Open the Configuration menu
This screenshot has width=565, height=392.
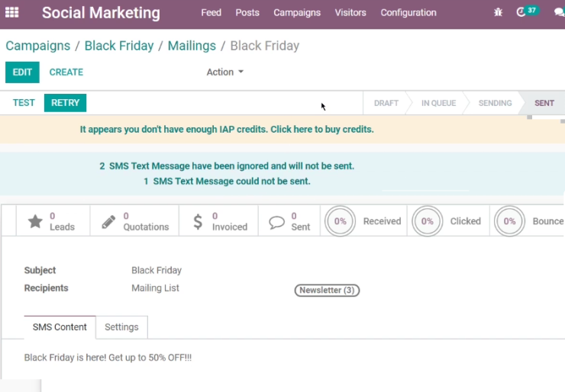pyautogui.click(x=408, y=13)
